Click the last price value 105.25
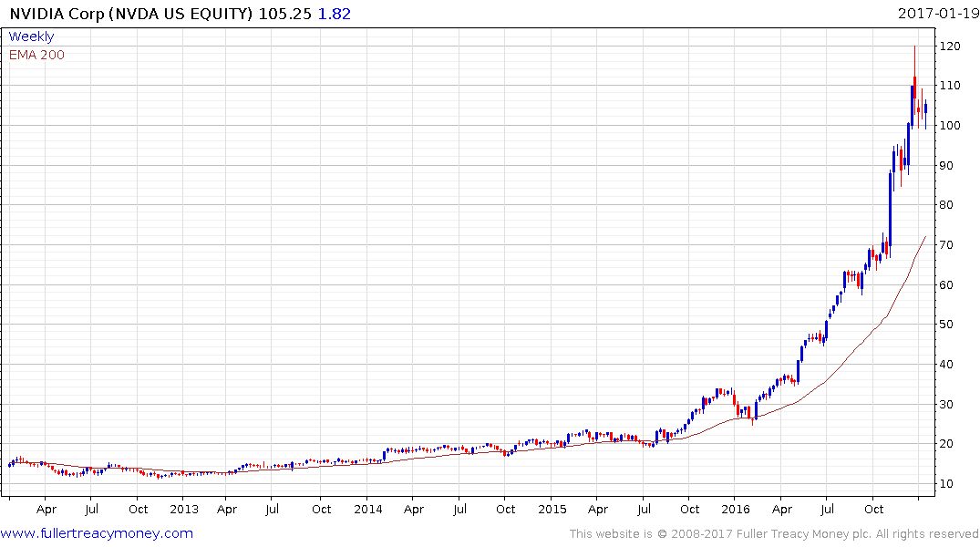Screen dimensions: 980x547 [285, 14]
